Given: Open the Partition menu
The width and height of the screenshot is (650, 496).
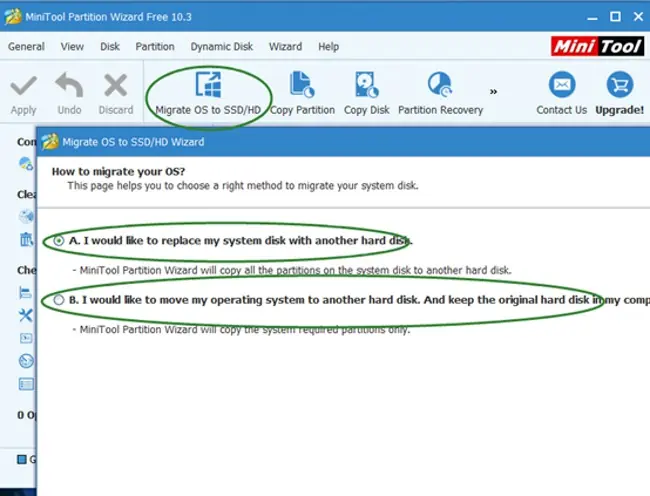Looking at the screenshot, I should [x=155, y=46].
